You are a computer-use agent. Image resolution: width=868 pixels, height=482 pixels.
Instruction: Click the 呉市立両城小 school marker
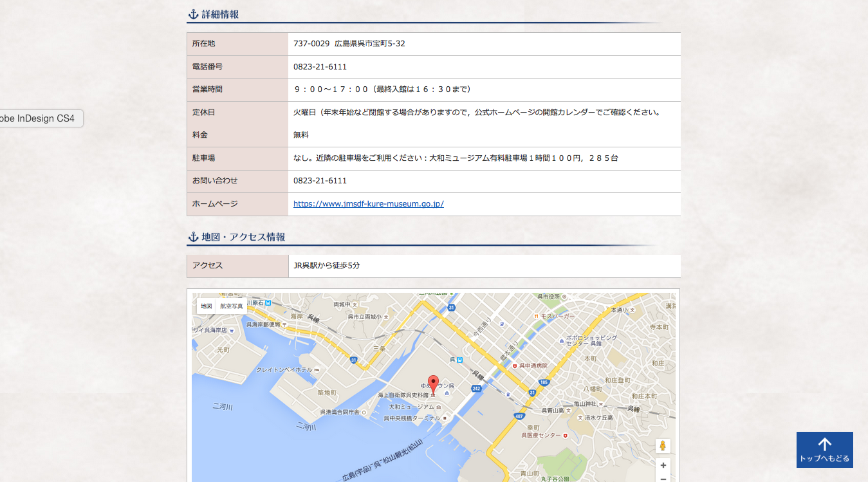click(x=387, y=317)
